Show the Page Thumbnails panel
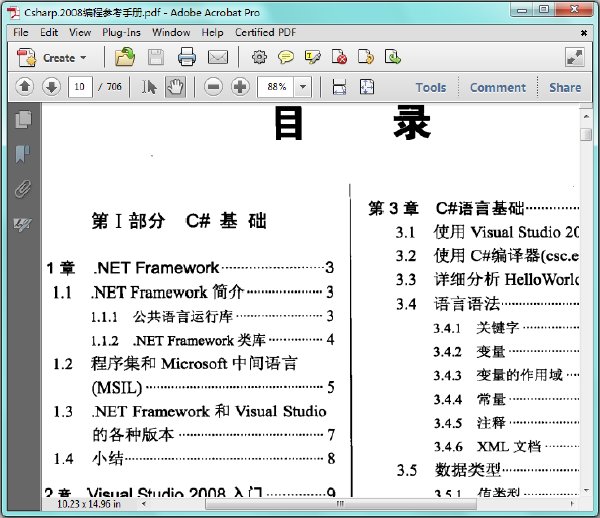The width and height of the screenshot is (600, 518). pos(23,119)
